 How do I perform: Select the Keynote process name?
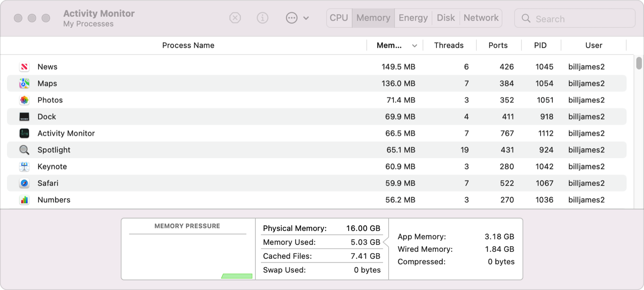click(x=52, y=166)
